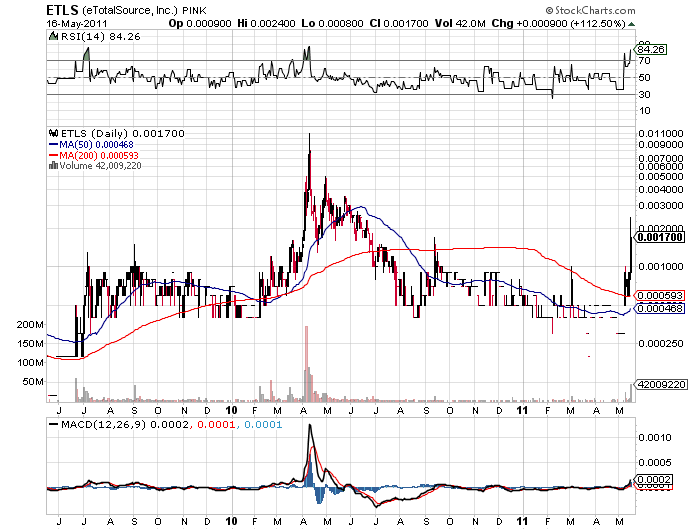700x530 pixels.
Task: Click the 0.001700 current price tag
Action: click(x=660, y=237)
